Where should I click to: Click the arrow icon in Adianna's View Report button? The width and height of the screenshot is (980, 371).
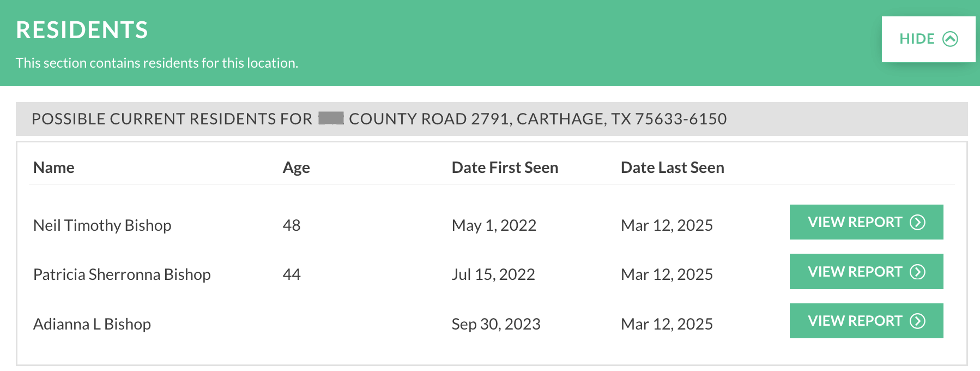[918, 321]
